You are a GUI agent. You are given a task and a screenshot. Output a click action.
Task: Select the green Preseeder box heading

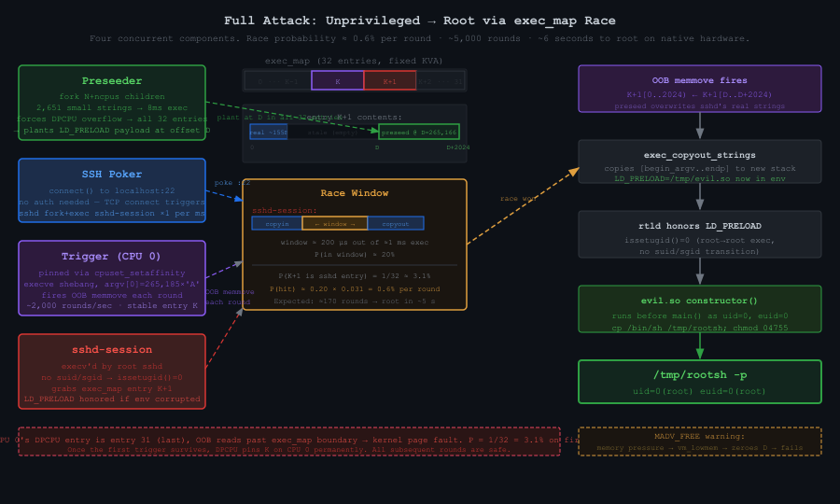pyautogui.click(x=112, y=81)
